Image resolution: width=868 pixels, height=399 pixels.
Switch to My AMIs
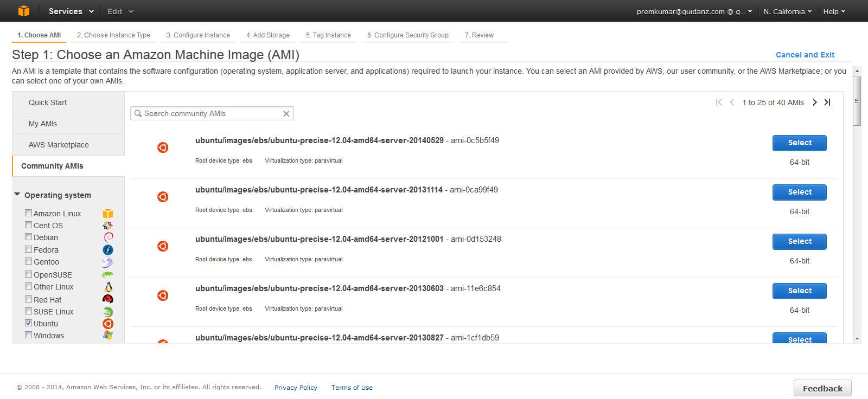pyautogui.click(x=68, y=124)
